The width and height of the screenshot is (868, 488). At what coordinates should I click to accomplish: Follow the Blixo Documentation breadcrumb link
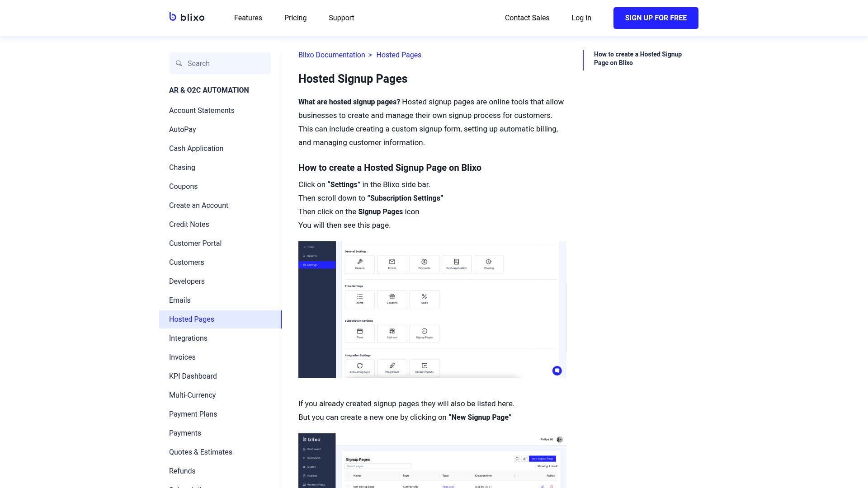click(x=331, y=55)
